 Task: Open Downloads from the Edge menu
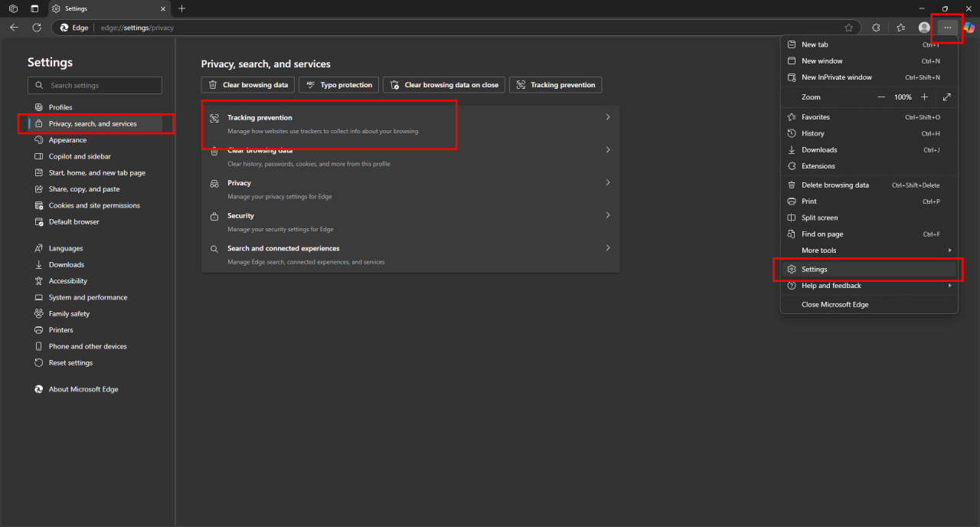click(x=869, y=150)
